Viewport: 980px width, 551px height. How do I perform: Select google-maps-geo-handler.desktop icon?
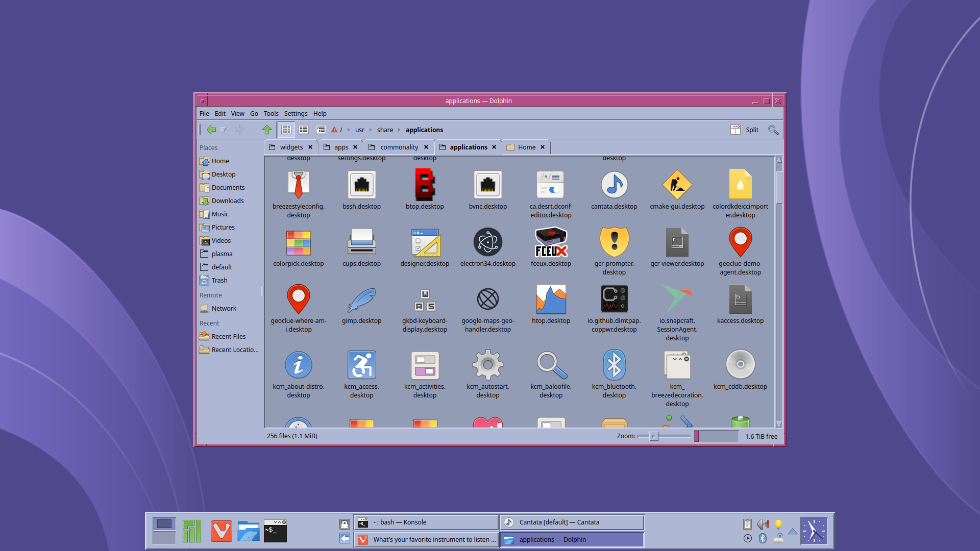tap(488, 299)
